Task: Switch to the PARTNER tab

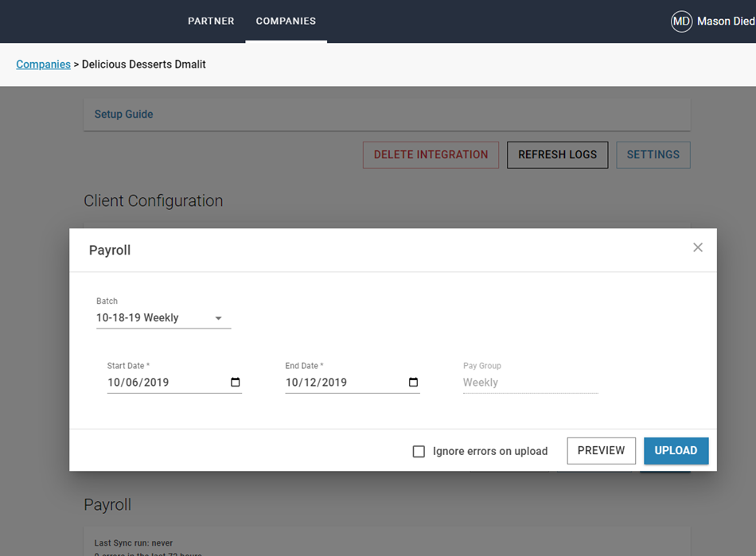Action: (211, 21)
